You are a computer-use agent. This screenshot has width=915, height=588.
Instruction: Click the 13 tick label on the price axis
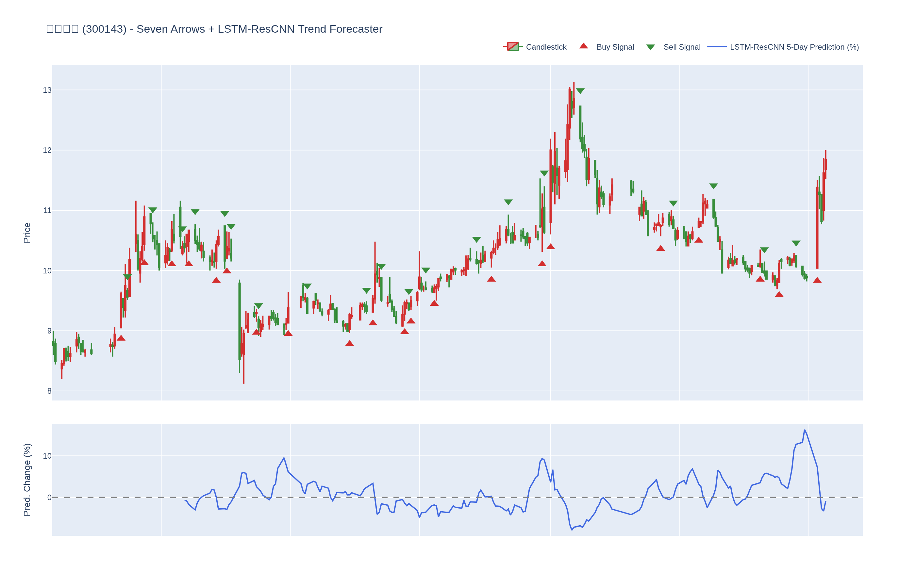point(47,90)
